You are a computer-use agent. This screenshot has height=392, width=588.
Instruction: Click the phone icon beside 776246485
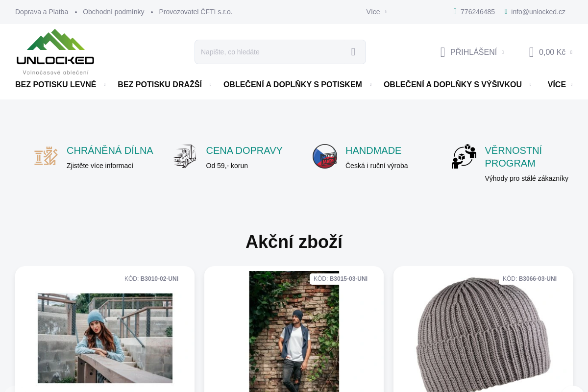coord(455,12)
